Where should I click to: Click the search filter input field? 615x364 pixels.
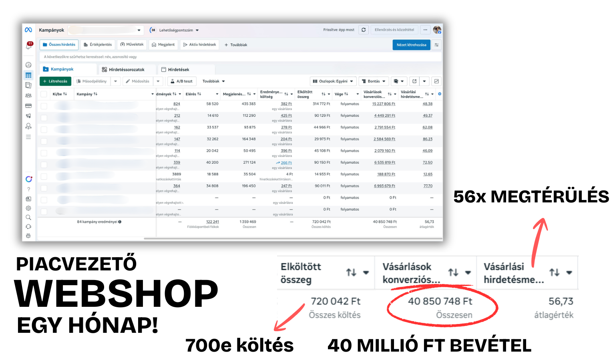pyautogui.click(x=240, y=57)
